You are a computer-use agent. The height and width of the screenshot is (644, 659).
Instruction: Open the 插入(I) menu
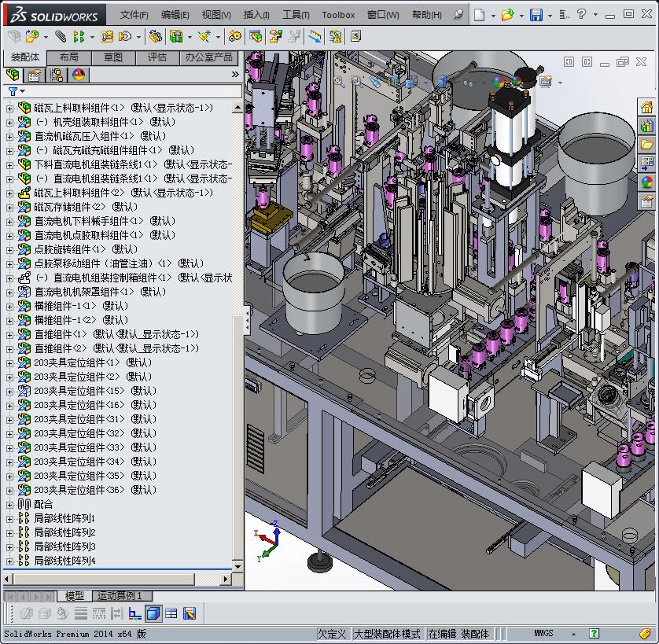click(256, 15)
